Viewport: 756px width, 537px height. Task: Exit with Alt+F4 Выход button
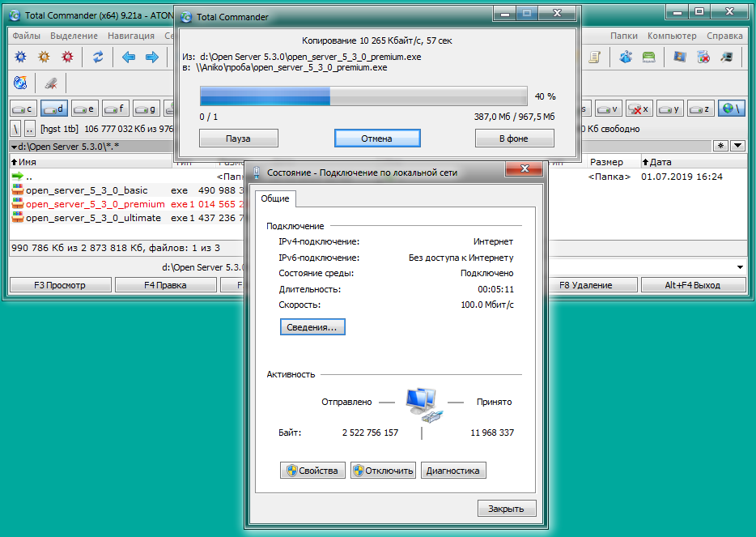(x=693, y=285)
